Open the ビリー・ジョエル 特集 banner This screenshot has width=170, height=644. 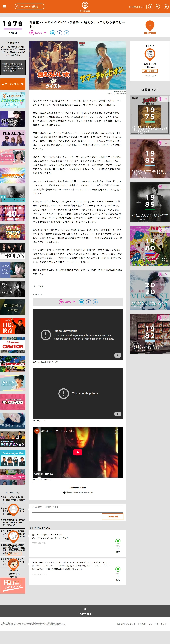[13, 194]
